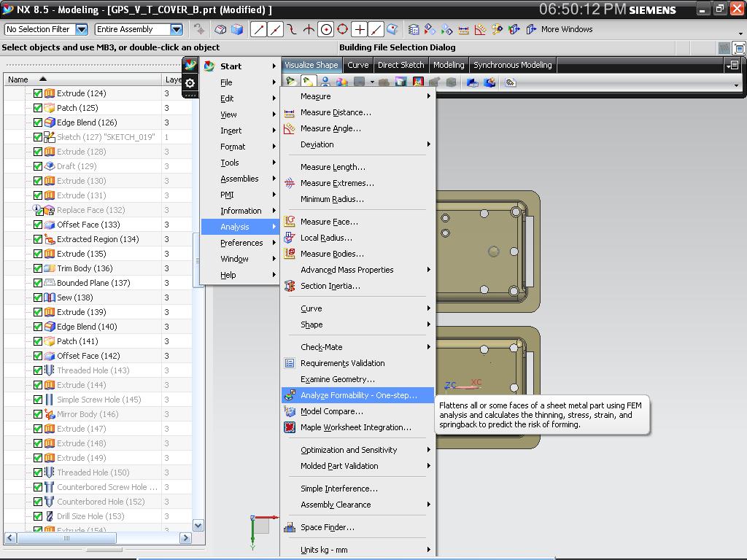
Task: Click the Measure Angle icon
Action: [x=289, y=128]
